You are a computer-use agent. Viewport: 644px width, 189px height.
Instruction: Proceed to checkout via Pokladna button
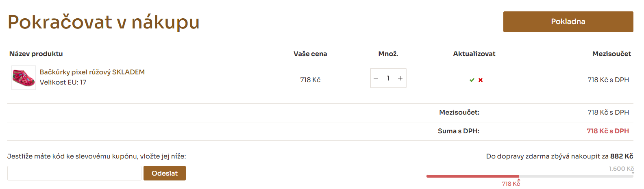(568, 22)
